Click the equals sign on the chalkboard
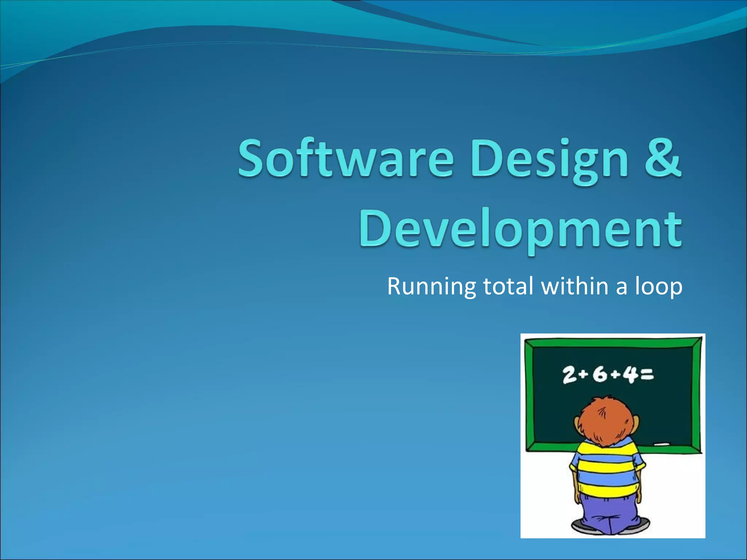Image resolution: width=747 pixels, height=560 pixels. pyautogui.click(x=646, y=375)
